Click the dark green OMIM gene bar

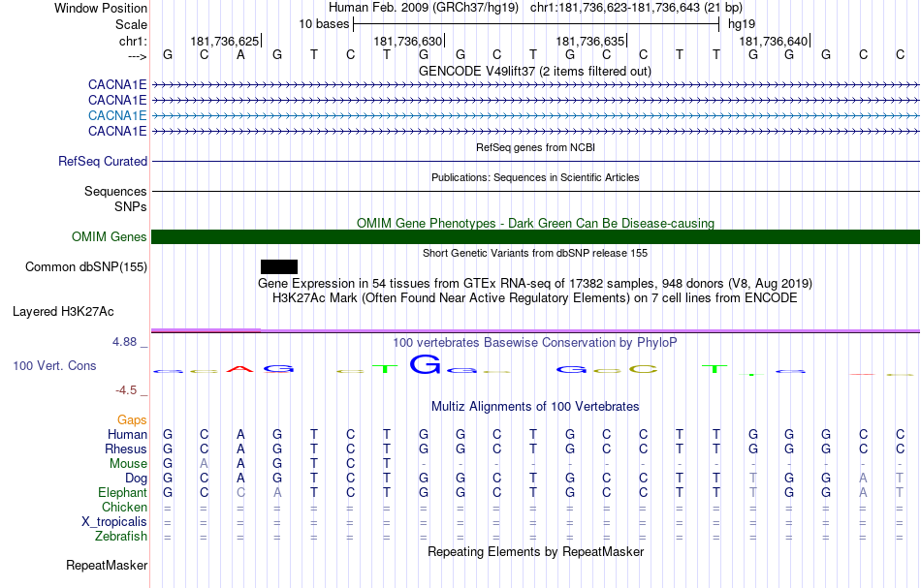tap(535, 236)
